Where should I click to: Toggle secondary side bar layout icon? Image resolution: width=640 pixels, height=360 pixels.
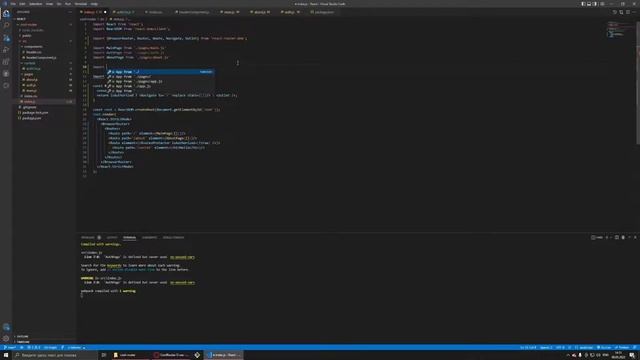(595, 4)
